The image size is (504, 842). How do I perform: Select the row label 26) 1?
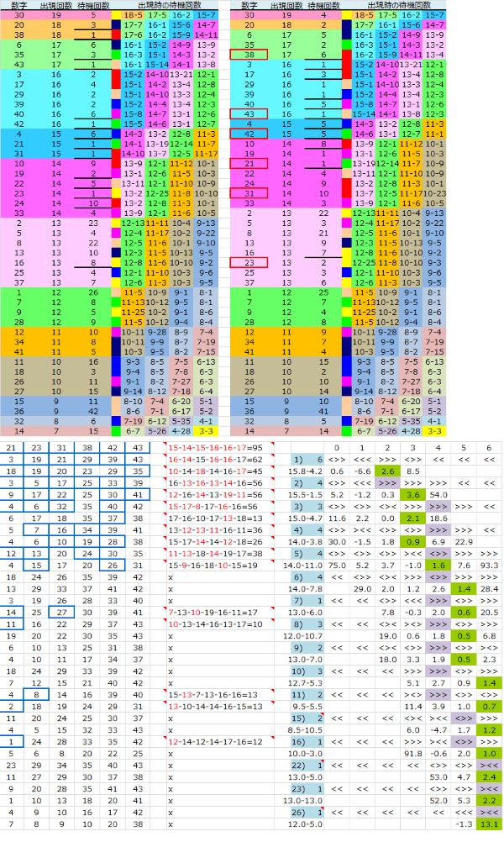307,813
